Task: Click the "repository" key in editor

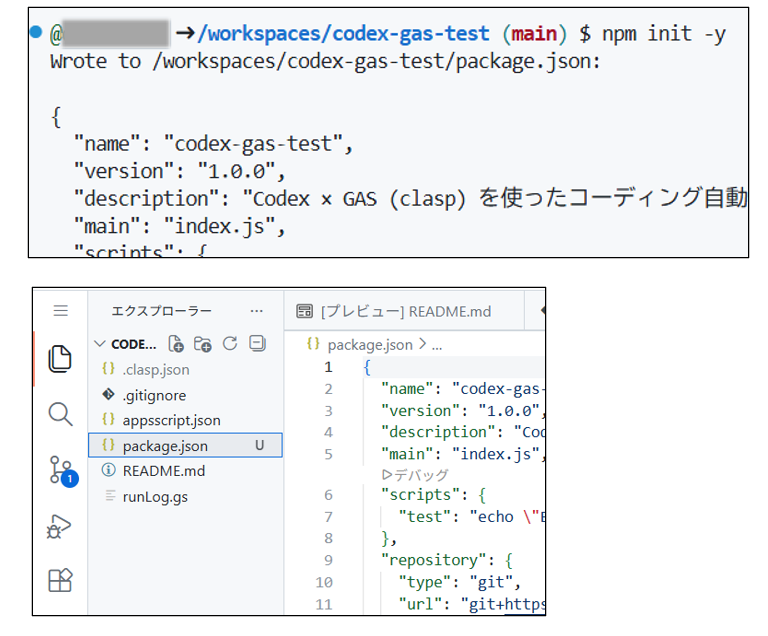Action: pos(433,560)
